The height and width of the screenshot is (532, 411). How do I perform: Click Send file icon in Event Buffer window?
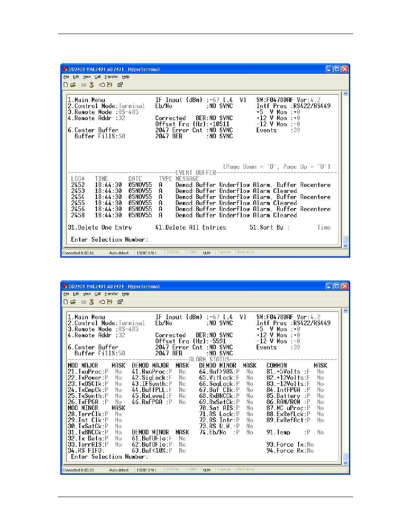click(102, 85)
